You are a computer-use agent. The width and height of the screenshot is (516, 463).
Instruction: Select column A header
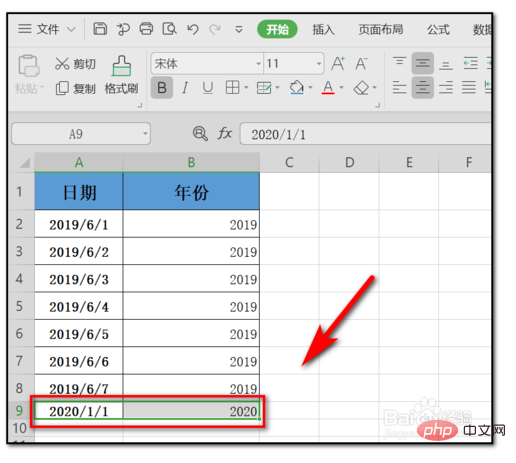point(79,162)
